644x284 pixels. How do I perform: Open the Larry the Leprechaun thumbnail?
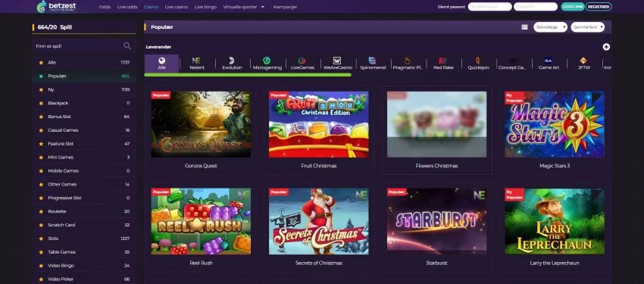point(555,221)
